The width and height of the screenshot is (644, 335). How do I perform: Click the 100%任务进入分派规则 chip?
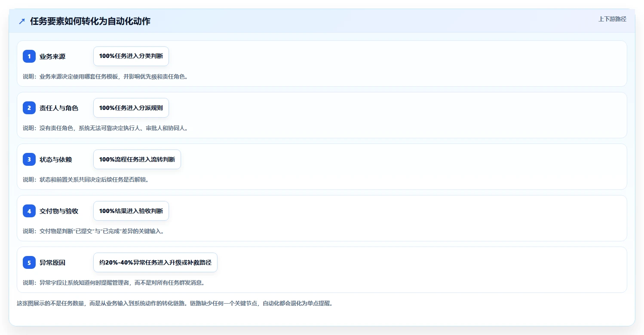point(131,108)
